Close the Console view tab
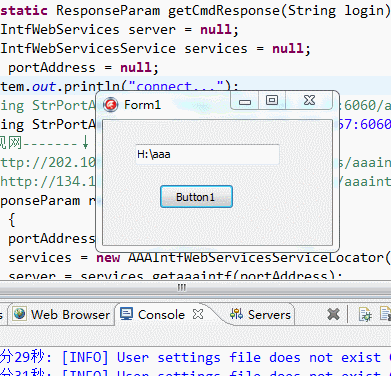Image resolution: width=391 pixels, height=376 pixels. (198, 314)
